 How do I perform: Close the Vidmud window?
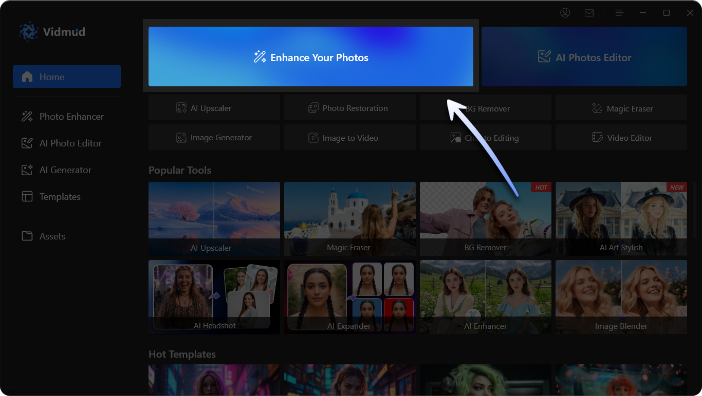click(690, 13)
